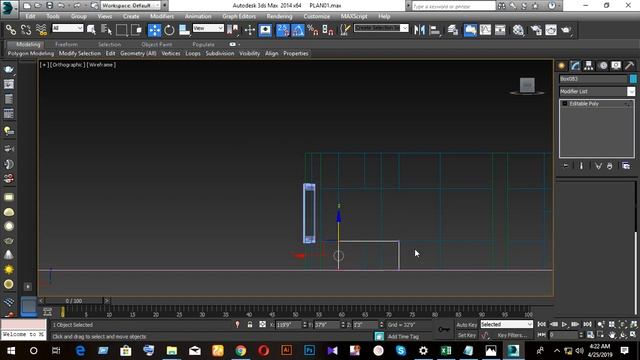Open the Rendering menu
The width and height of the screenshot is (640, 360).
pyautogui.click(x=279, y=16)
